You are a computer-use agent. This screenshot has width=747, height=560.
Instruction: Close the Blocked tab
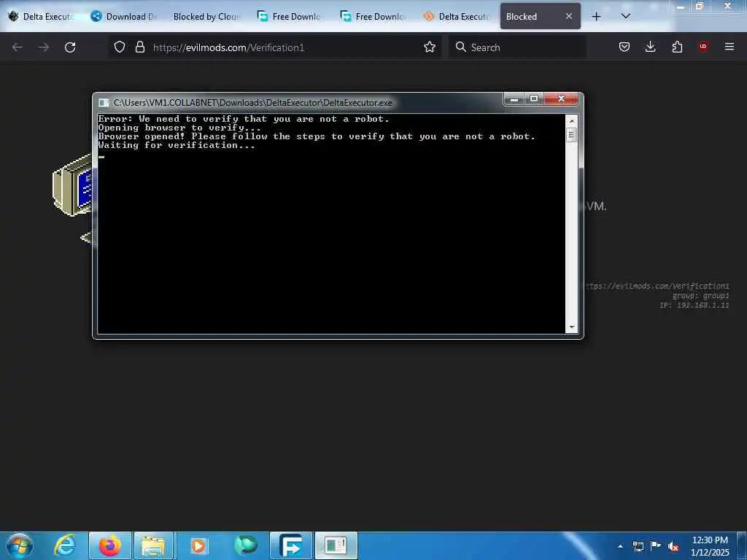click(569, 16)
